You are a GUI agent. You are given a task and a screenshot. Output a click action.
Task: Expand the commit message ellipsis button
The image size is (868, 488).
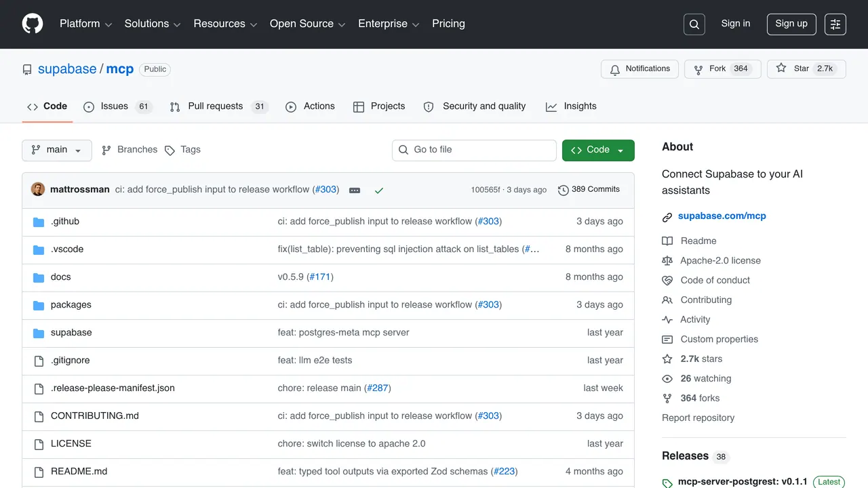[x=355, y=190]
